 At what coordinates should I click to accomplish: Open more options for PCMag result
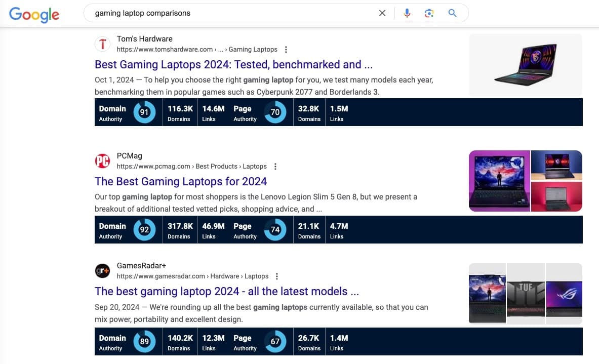pyautogui.click(x=275, y=167)
